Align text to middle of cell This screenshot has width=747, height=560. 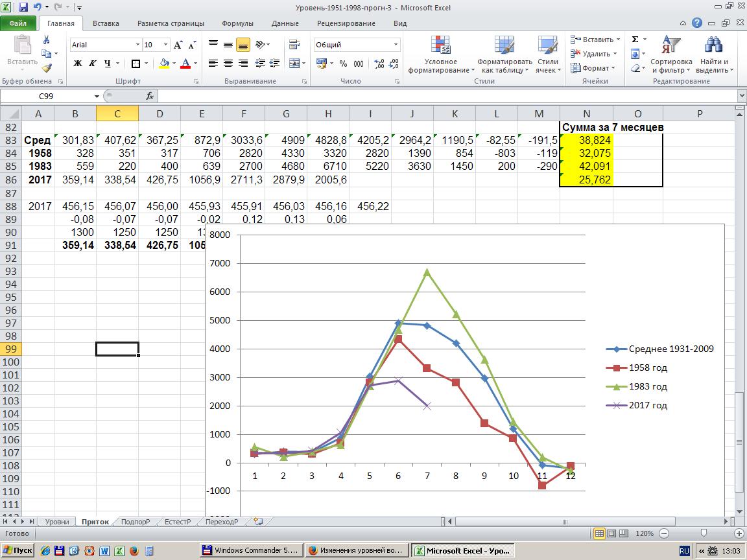[x=228, y=45]
